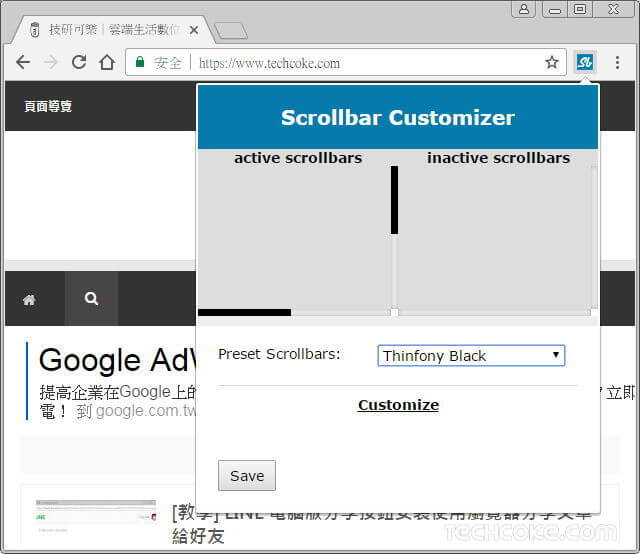Click the 頁面導覽 menu text
The height and width of the screenshot is (554, 640).
48,107
